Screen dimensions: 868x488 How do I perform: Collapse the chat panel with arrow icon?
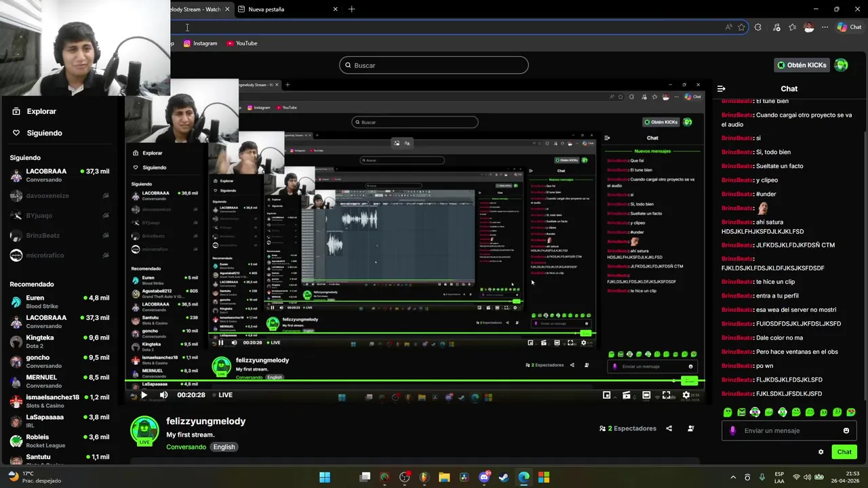click(x=722, y=89)
